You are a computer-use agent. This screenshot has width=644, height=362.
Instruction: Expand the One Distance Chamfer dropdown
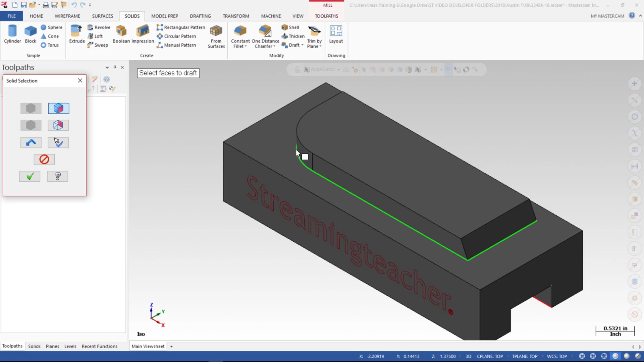coord(274,46)
